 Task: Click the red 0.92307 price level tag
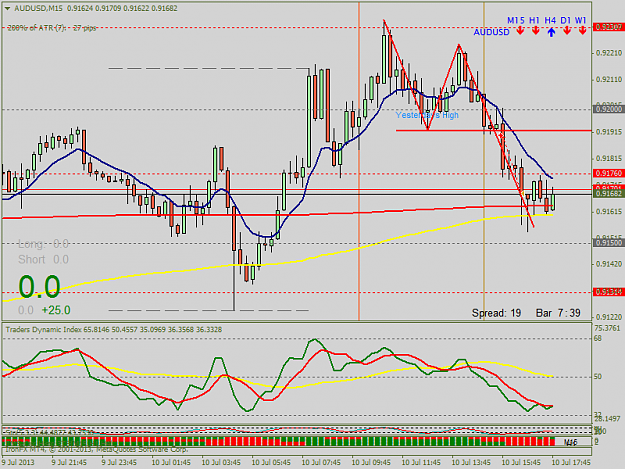click(608, 27)
